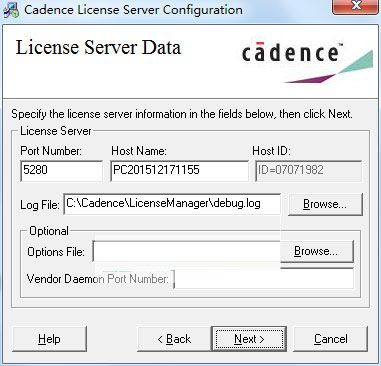Click the Optional group label

tap(49, 231)
